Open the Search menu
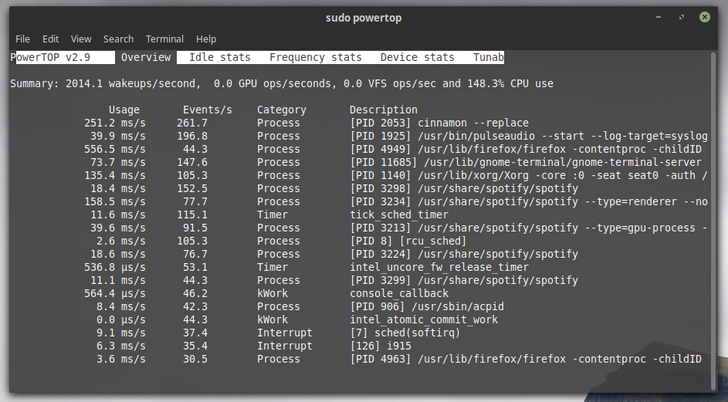Screen dimensions: 728x402 click(118, 39)
